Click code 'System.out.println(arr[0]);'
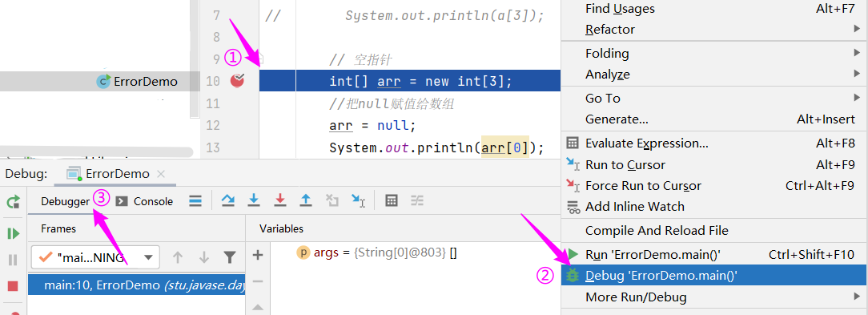The width and height of the screenshot is (868, 315). point(436,148)
